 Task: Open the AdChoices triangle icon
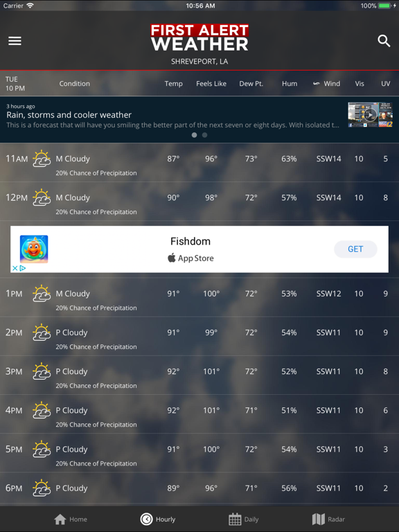pyautogui.click(x=23, y=268)
